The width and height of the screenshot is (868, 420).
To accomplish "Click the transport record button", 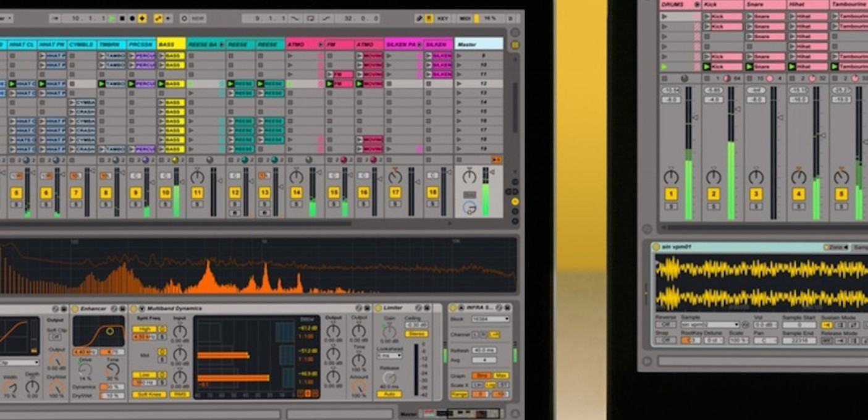I will (132, 19).
